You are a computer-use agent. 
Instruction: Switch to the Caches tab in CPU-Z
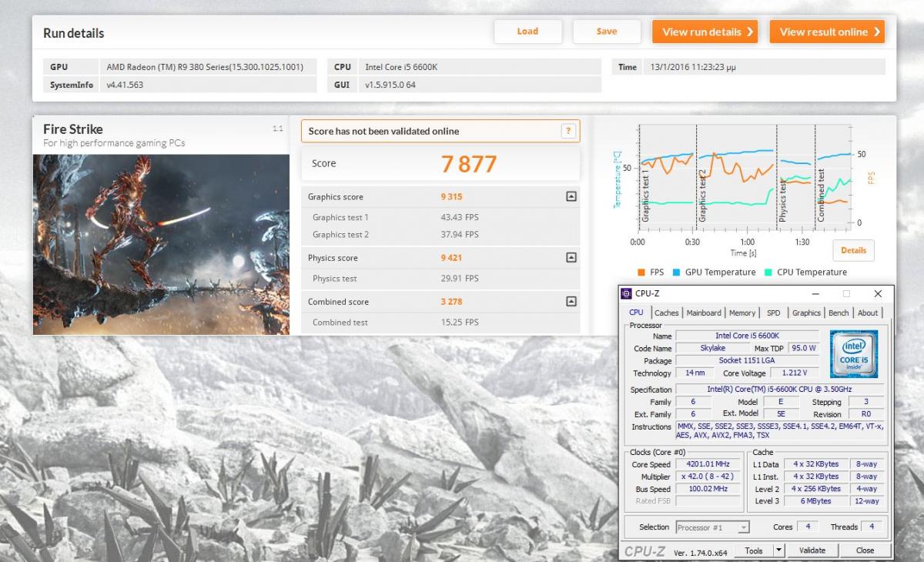pos(667,313)
